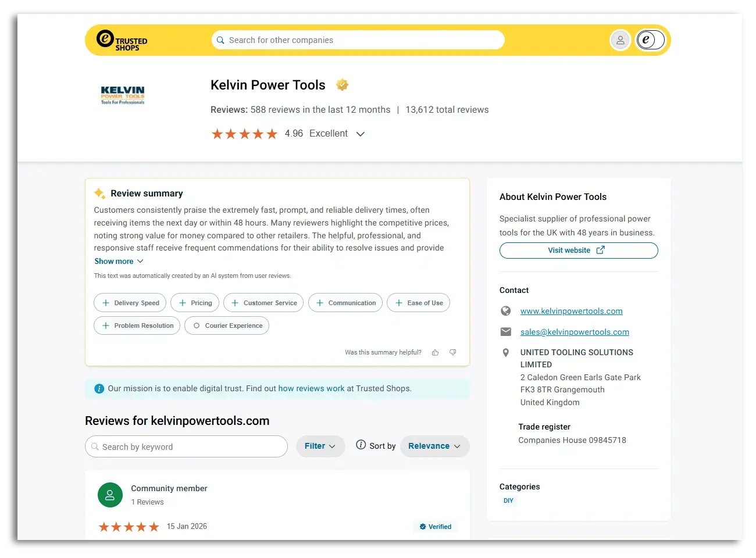Toggle the Courier Experience topic chip
The image size is (756, 558).
pos(226,325)
